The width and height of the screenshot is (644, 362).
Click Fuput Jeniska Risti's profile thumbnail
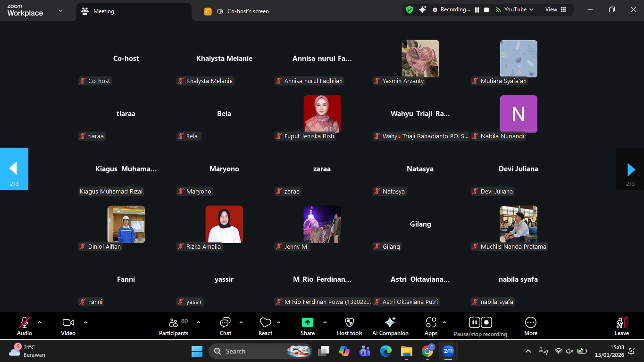[322, 114]
